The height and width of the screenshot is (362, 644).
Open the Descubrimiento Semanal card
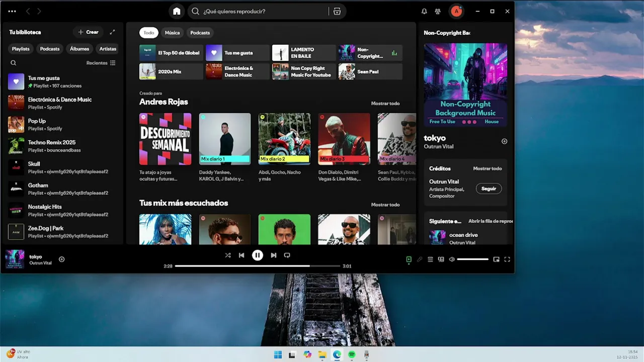coord(165,147)
